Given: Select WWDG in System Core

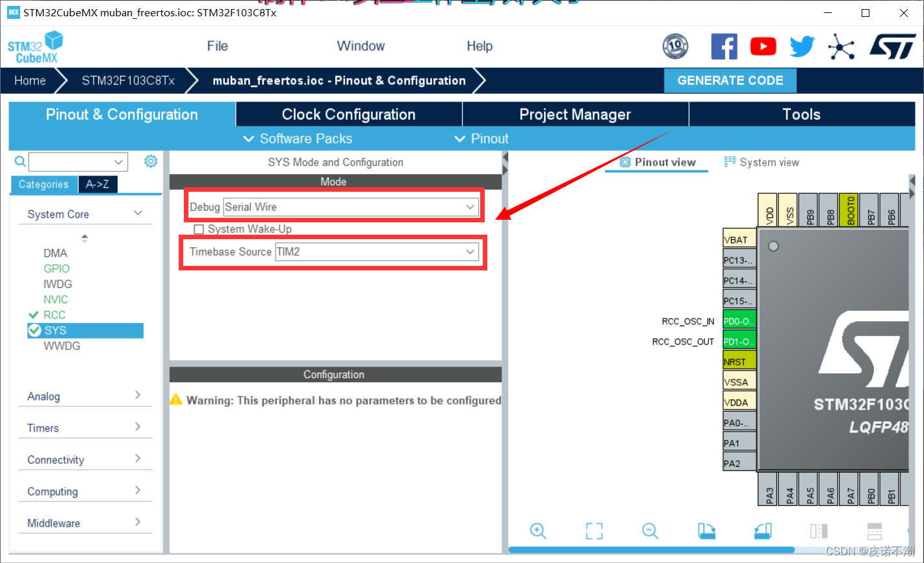Looking at the screenshot, I should coord(62,346).
